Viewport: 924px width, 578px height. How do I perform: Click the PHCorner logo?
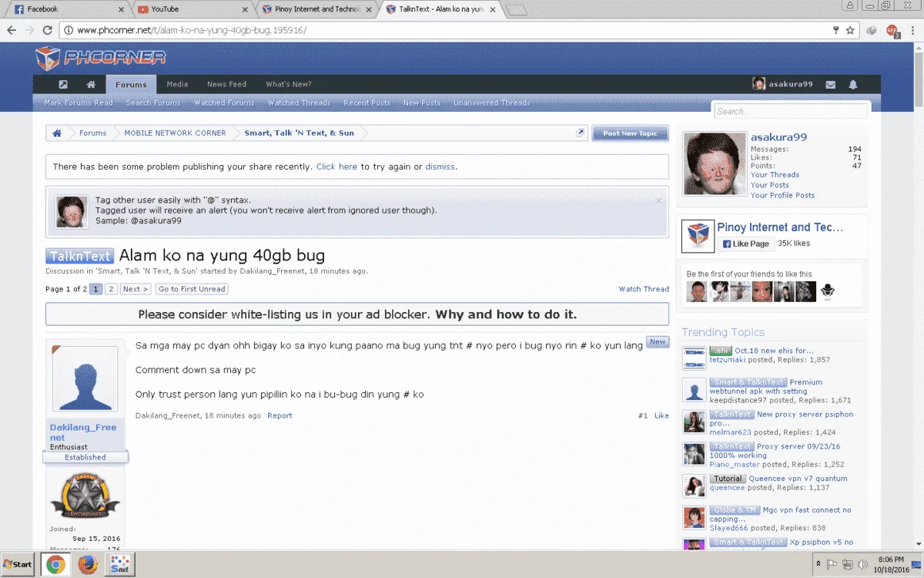tap(101, 59)
